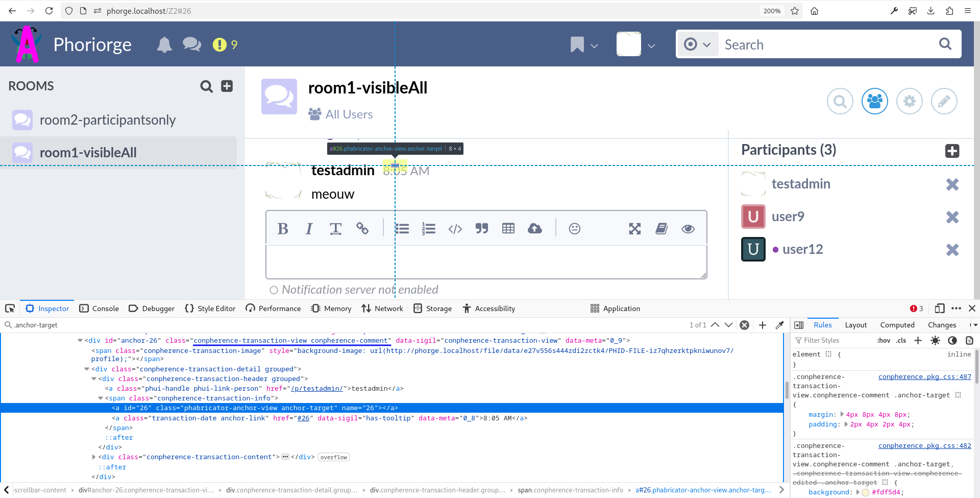Remove testadmin from participants
This screenshot has height=498, width=980.
pyautogui.click(x=952, y=184)
